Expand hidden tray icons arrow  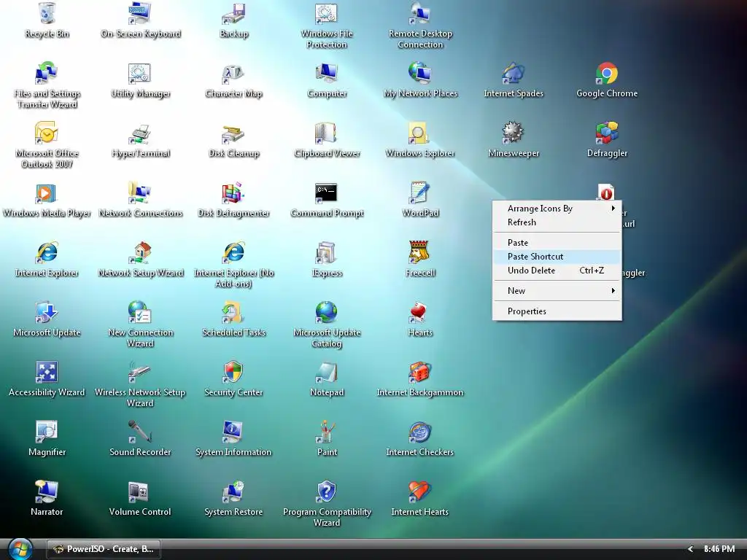pos(690,549)
